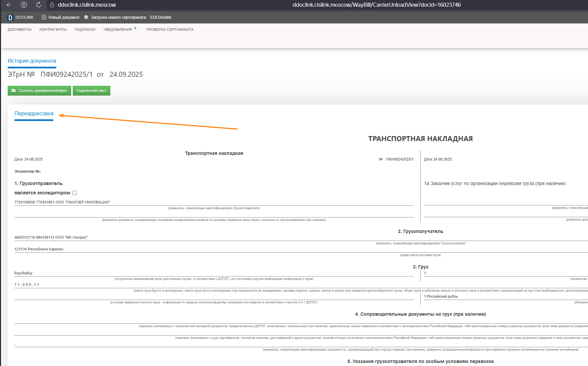
Task: Click consignee text ООО "МК-Ультра2"
Action: point(71,237)
